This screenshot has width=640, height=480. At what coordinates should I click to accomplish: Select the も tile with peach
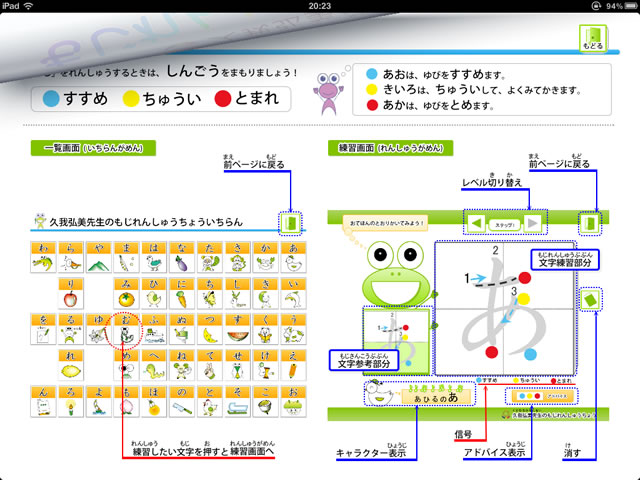(127, 401)
